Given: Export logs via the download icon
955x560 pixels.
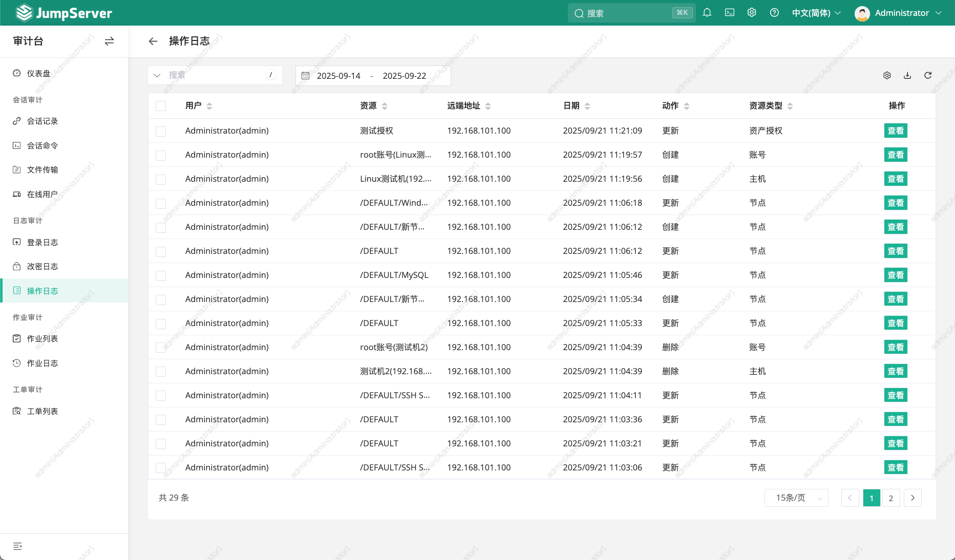Looking at the screenshot, I should pos(907,75).
